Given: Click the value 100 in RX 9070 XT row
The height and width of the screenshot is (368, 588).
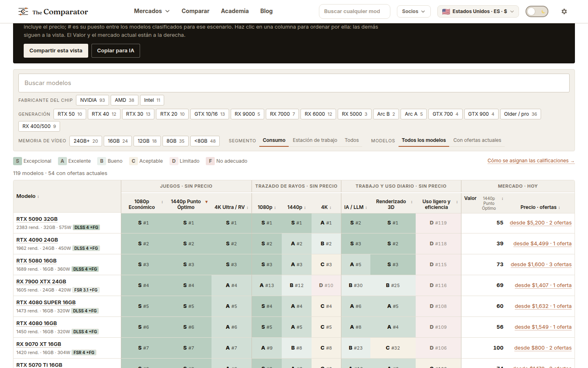Looking at the screenshot, I should pyautogui.click(x=498, y=348).
